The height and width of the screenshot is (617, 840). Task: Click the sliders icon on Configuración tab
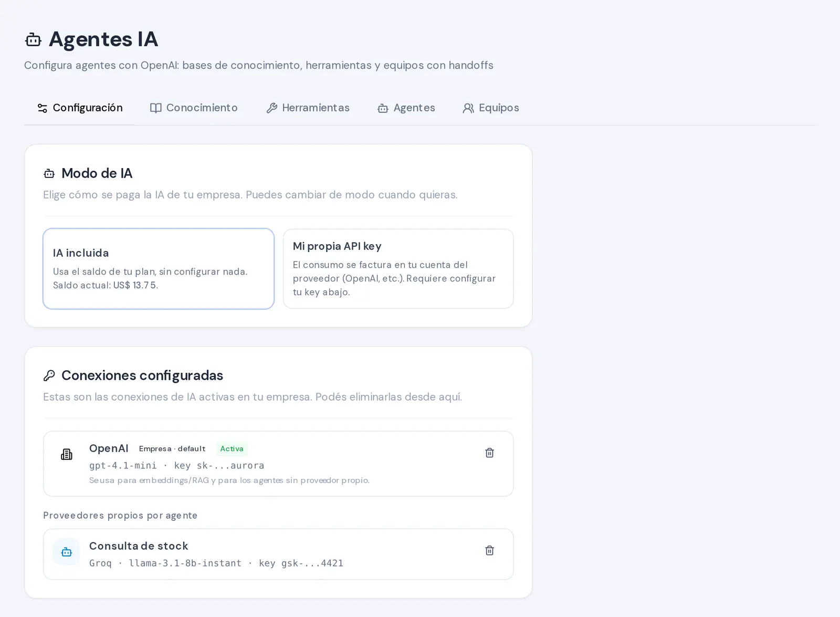coord(43,108)
